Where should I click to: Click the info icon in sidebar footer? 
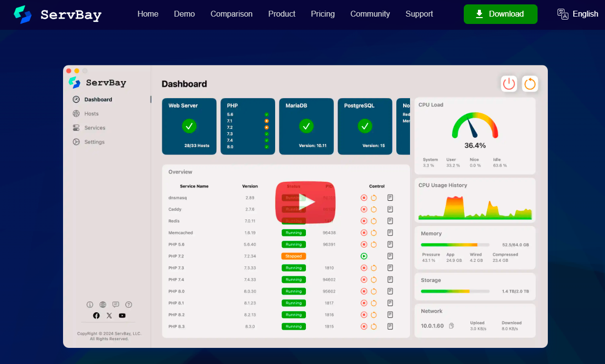coord(90,304)
